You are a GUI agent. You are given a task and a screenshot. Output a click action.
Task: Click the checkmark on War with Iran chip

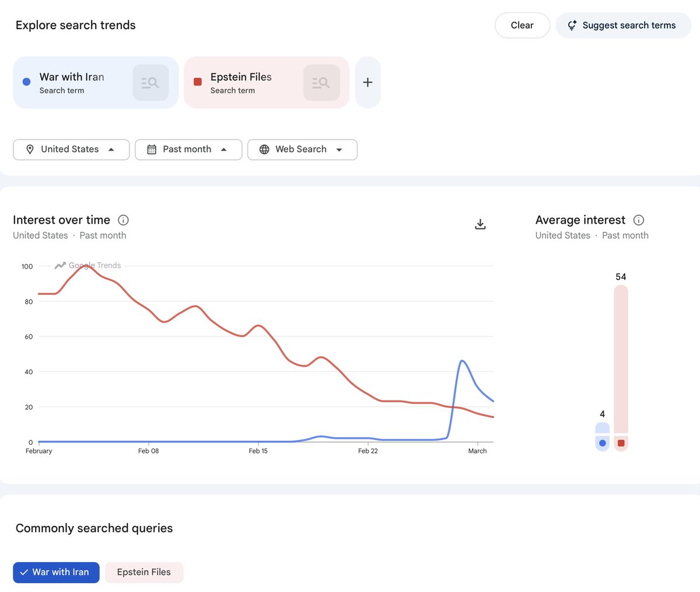[x=24, y=573]
